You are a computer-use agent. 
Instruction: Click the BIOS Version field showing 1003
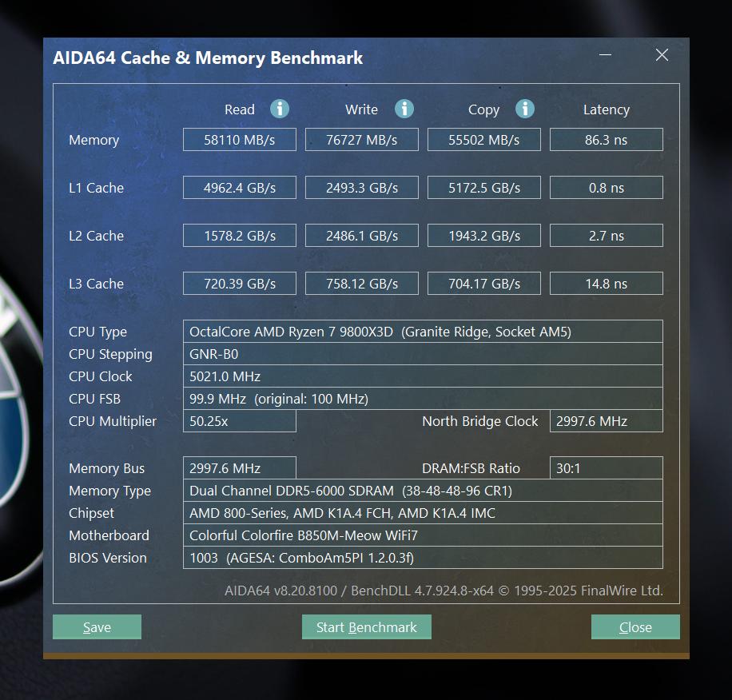423,558
